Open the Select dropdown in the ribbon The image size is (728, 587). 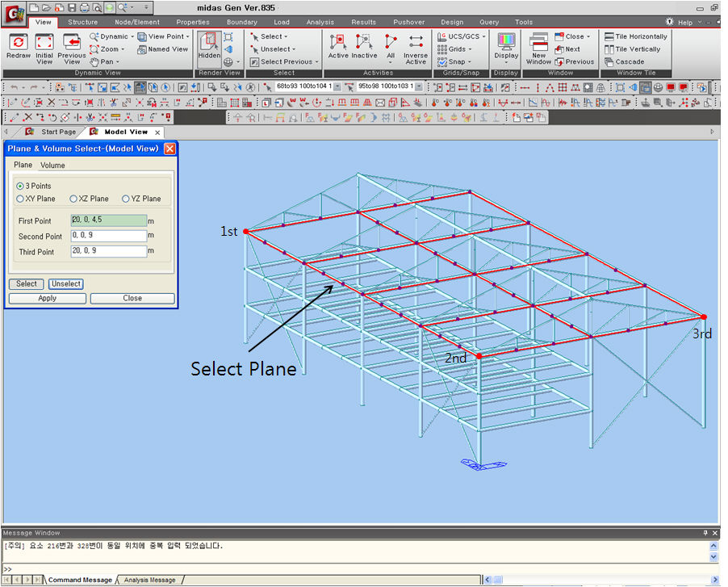pyautogui.click(x=269, y=36)
